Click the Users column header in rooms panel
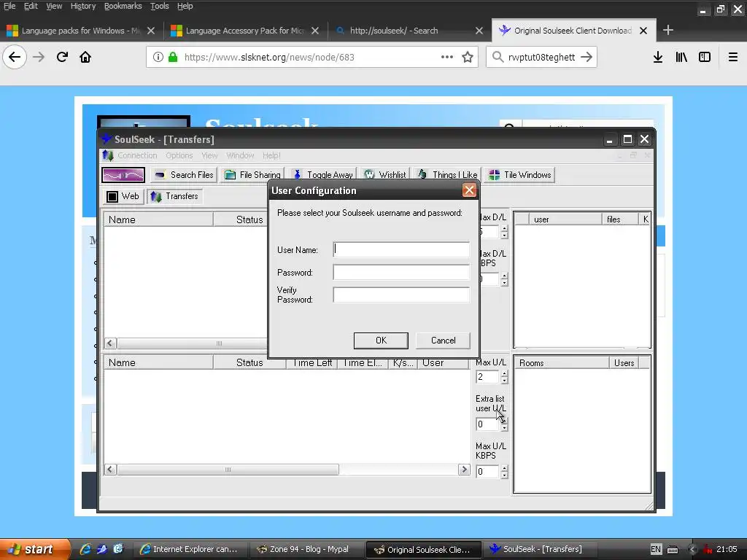 click(624, 363)
